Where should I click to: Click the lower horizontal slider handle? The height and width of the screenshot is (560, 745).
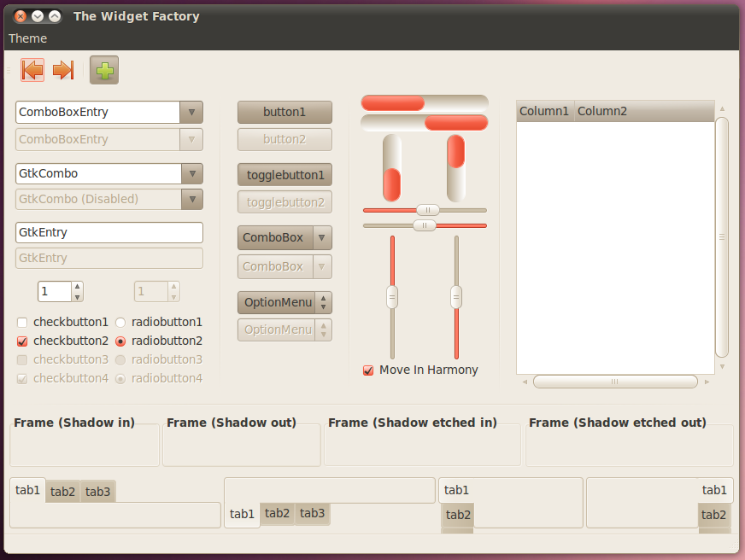425,225
